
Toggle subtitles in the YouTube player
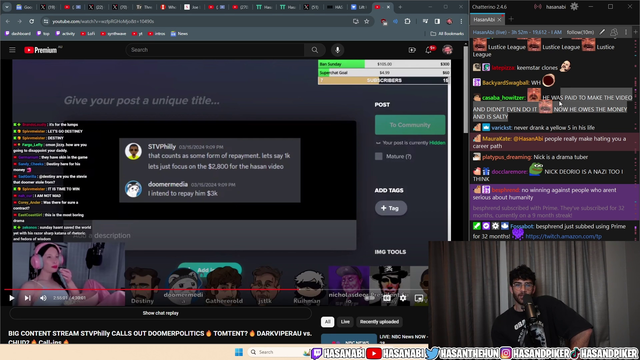coord(387,298)
